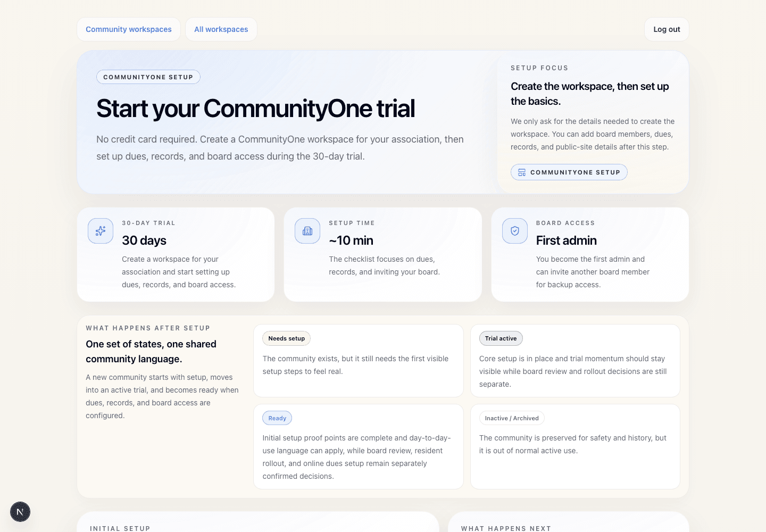Open the Community workspaces link
Screen dimensions: 766x532
(129, 29)
